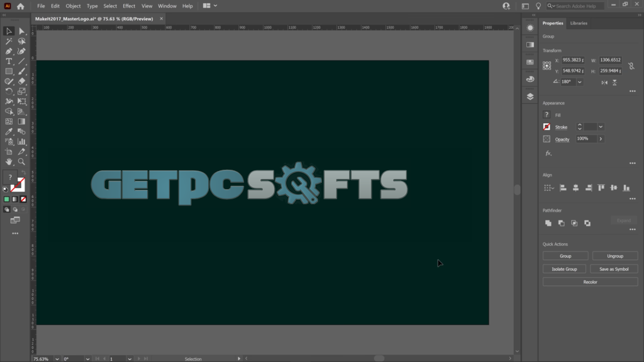Open artboard number dropdown
644x362 pixels.
(x=130, y=359)
